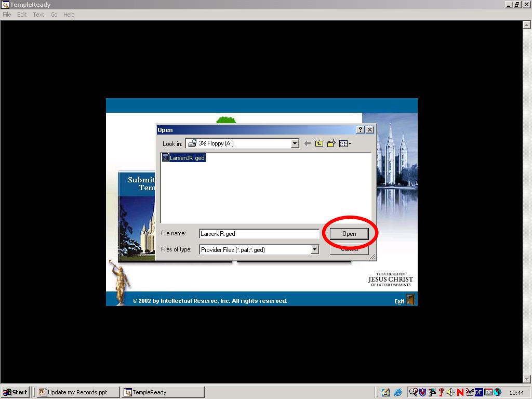Expand the Look in drive dropdown
The width and height of the screenshot is (532, 399).
point(295,143)
